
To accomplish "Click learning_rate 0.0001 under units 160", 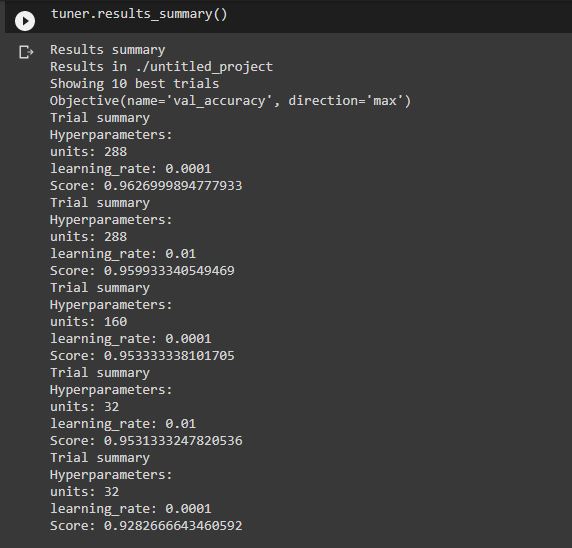I will pyautogui.click(x=131, y=339).
